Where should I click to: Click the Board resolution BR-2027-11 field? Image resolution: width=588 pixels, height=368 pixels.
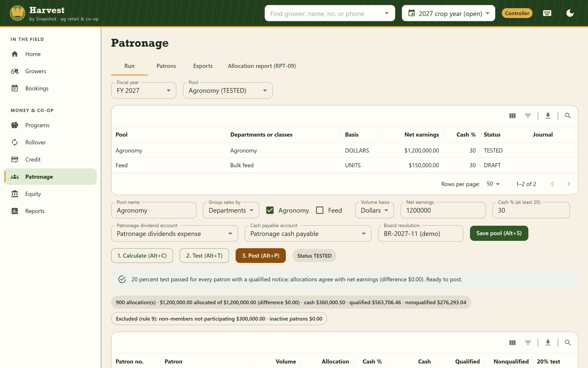[421, 234]
